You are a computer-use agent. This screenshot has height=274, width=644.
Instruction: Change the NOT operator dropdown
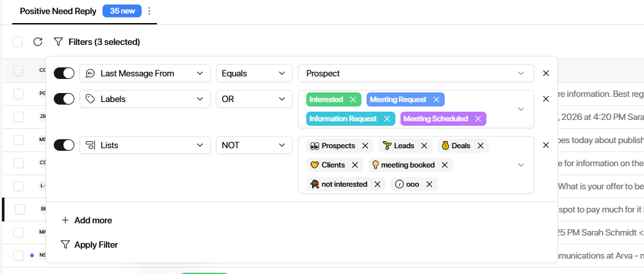(254, 145)
